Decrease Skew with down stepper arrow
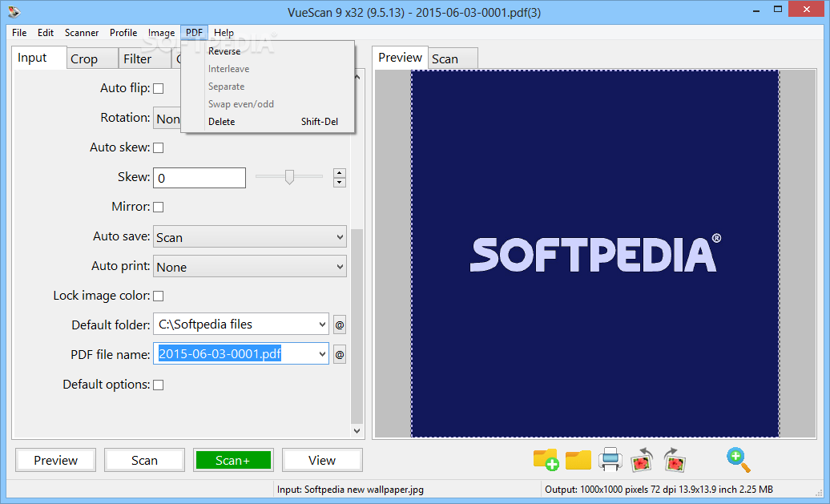This screenshot has height=504, width=830. tap(340, 183)
